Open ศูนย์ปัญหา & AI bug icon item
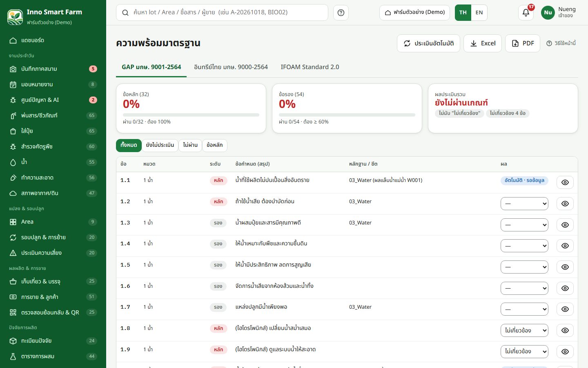 53,100
